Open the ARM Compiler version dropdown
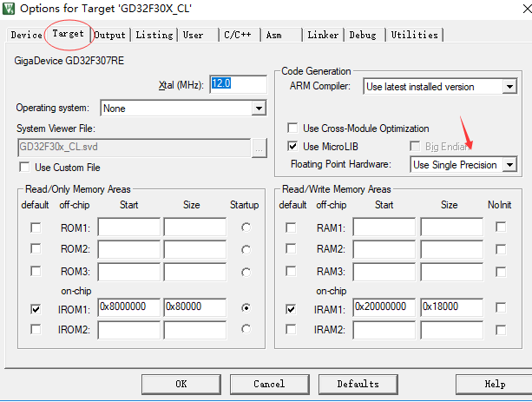532x402 pixels. pos(509,87)
